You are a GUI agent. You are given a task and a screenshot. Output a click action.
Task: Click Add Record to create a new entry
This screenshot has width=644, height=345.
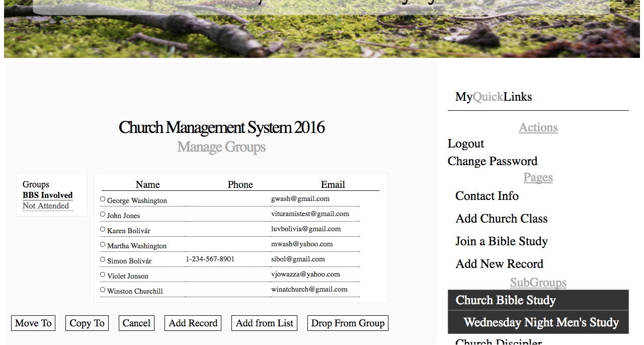coord(193,323)
